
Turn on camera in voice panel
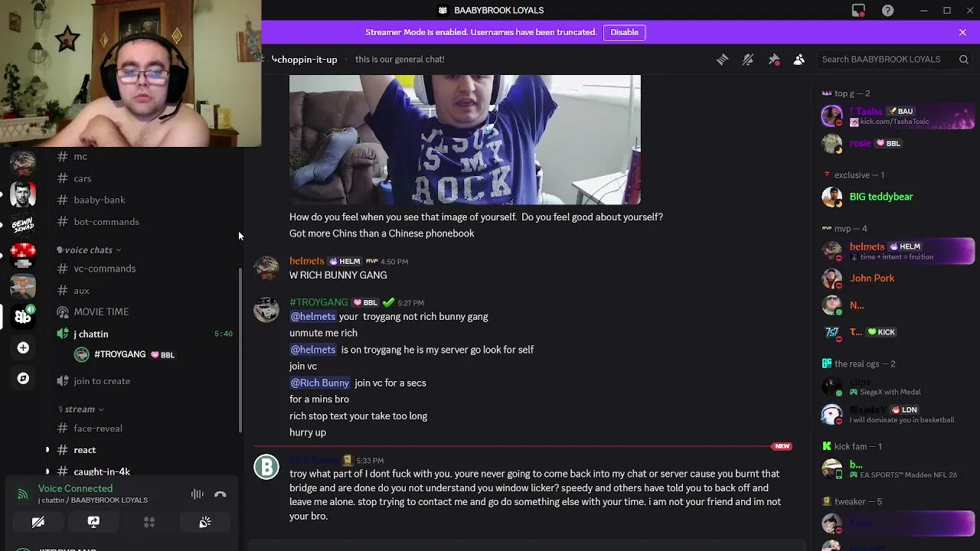(38, 522)
